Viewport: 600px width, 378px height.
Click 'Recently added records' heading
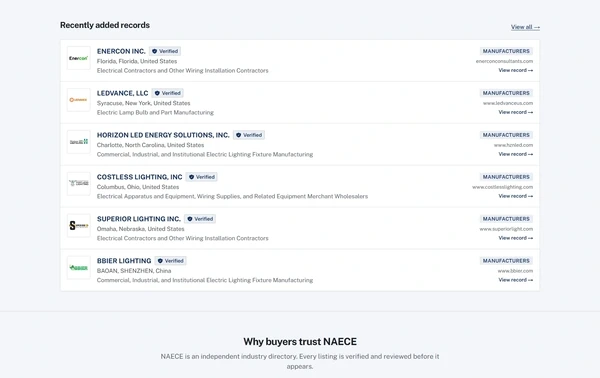[105, 25]
